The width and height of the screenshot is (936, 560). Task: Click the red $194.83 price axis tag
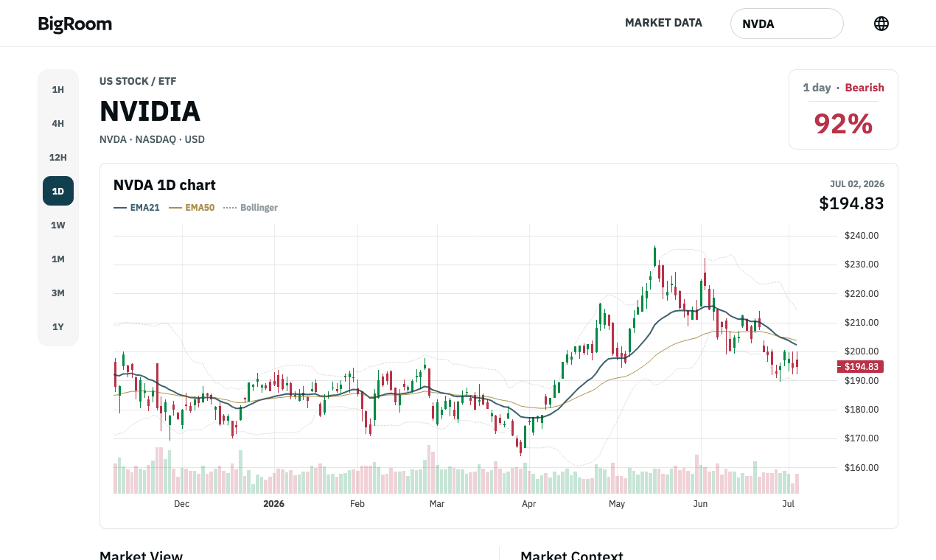[x=860, y=367]
